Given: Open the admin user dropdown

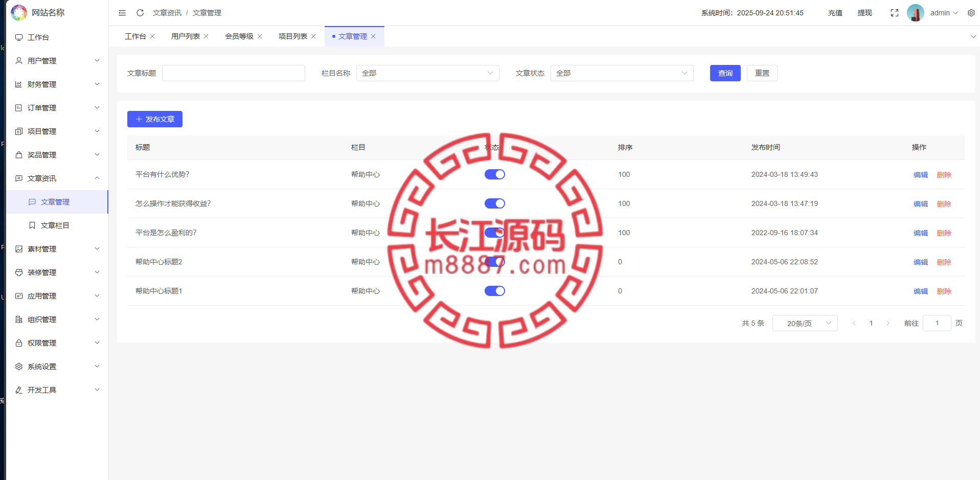Looking at the screenshot, I should pos(944,13).
